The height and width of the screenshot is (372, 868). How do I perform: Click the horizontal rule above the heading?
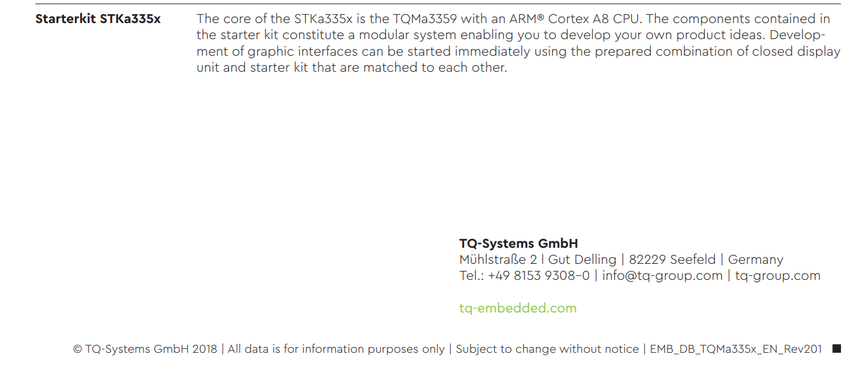(x=438, y=4)
